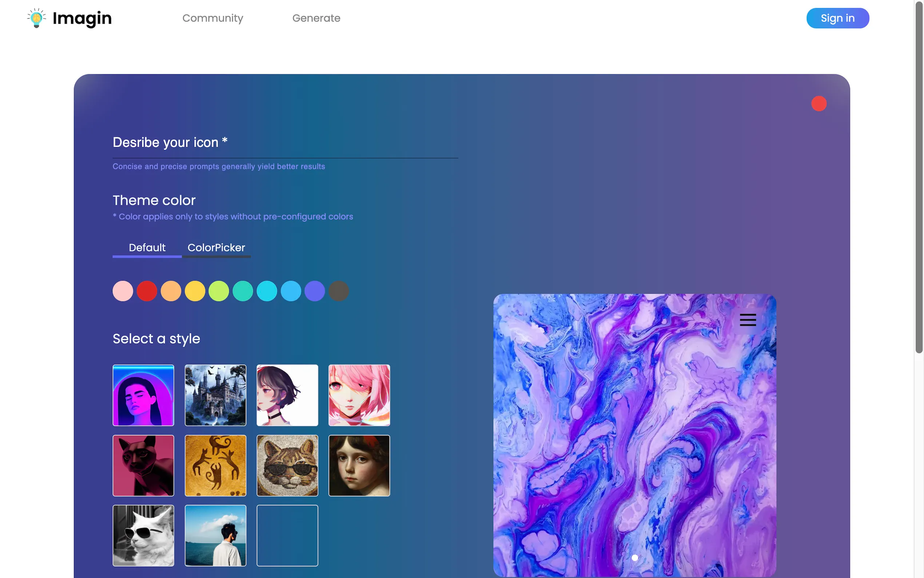Select the black and white cat style
The image size is (924, 578).
point(143,535)
